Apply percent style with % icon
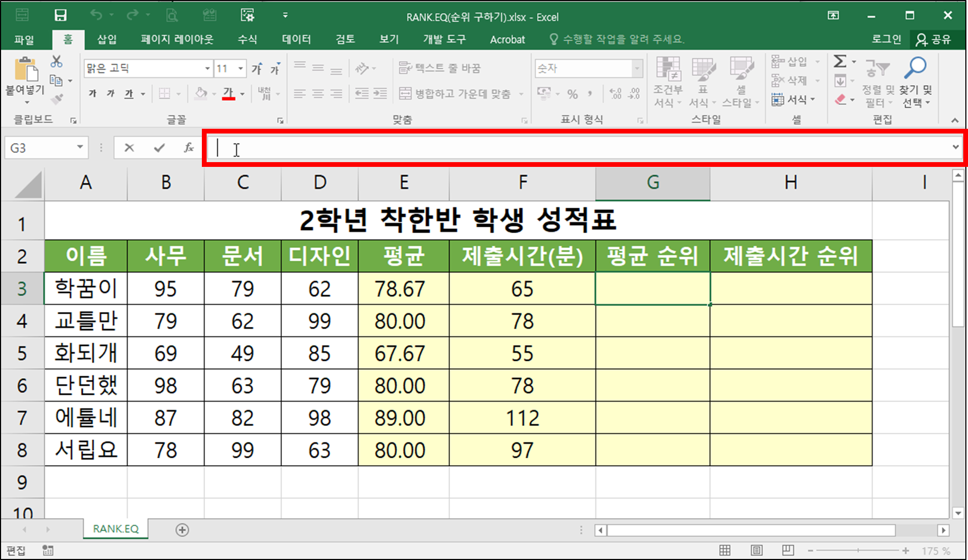The image size is (968, 560). [x=572, y=93]
